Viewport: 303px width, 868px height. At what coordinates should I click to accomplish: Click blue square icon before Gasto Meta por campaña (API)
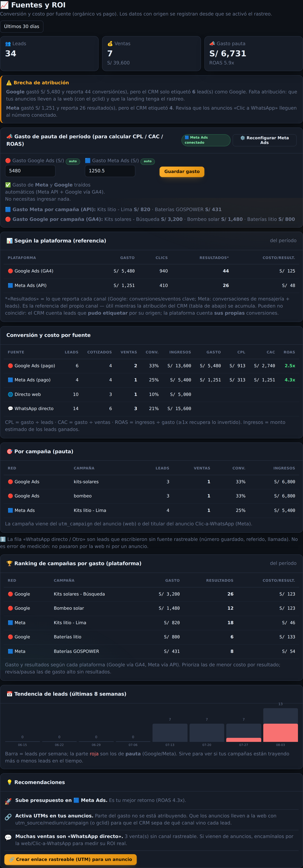coord(8,210)
